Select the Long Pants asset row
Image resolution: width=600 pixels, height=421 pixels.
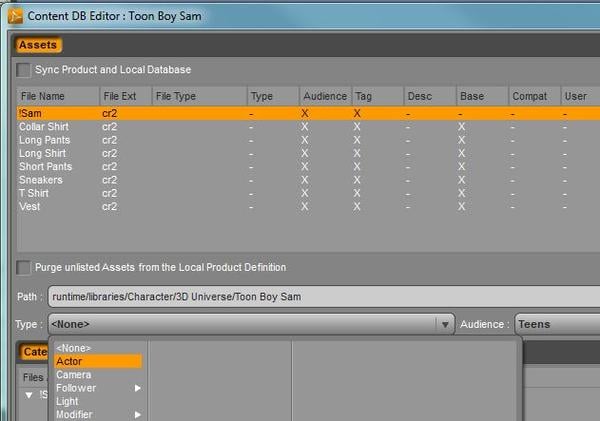pos(308,140)
